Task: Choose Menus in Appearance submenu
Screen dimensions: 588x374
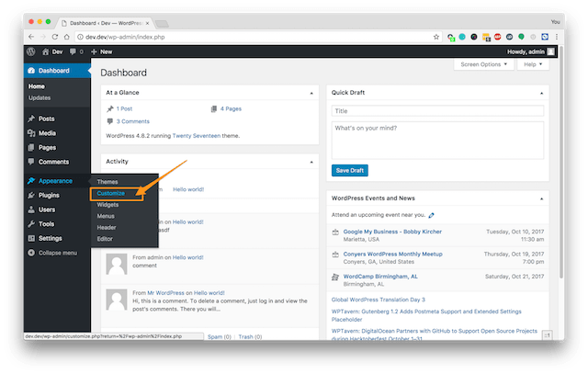Action: pos(106,216)
